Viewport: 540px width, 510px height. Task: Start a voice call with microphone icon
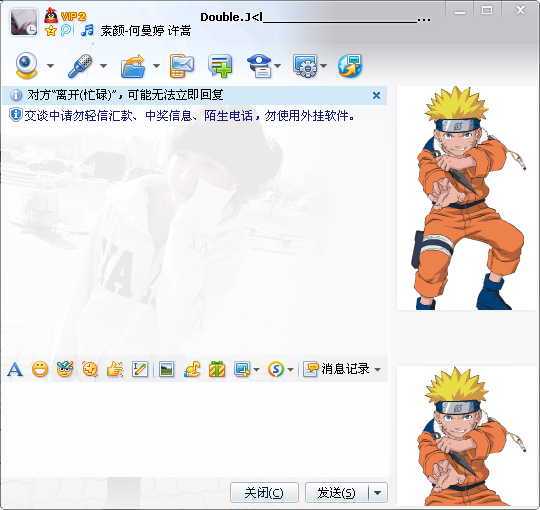point(80,65)
